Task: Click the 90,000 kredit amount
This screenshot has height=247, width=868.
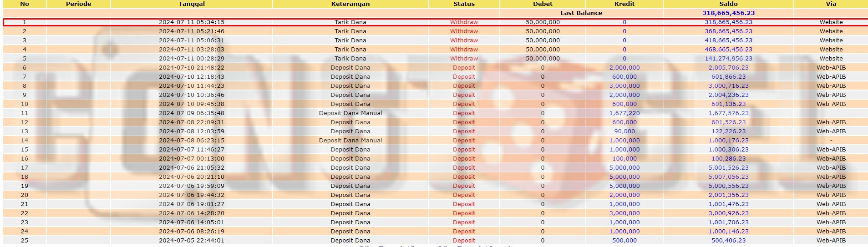Action: click(x=624, y=131)
